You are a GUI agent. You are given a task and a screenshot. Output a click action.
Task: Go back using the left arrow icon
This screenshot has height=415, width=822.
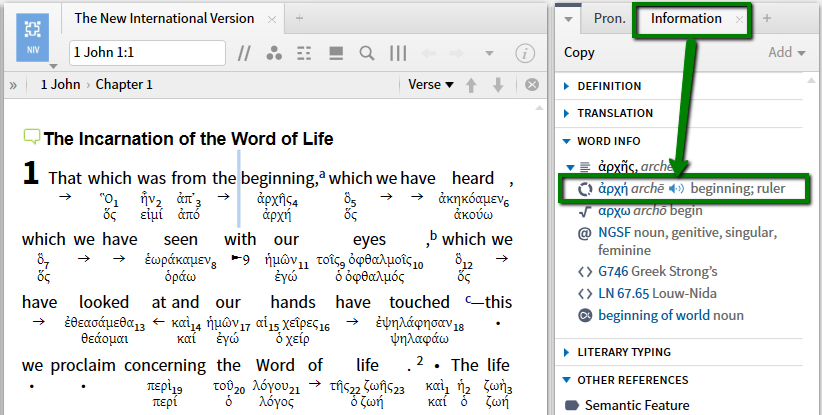(429, 53)
